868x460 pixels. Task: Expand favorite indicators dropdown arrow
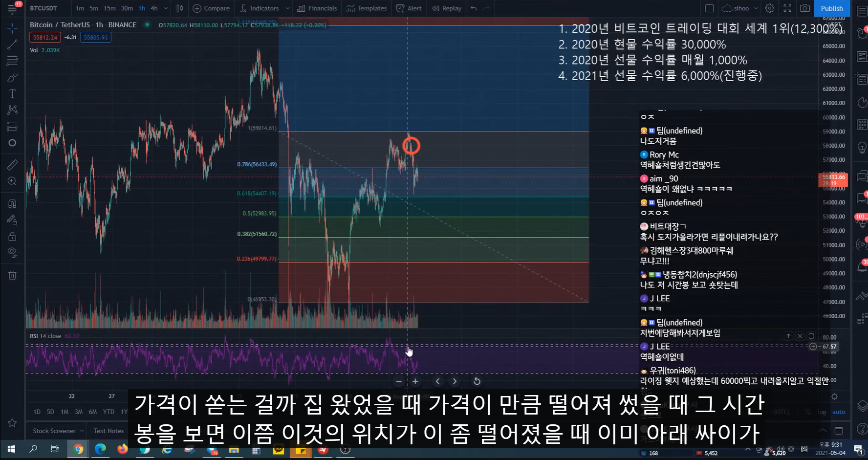click(287, 8)
